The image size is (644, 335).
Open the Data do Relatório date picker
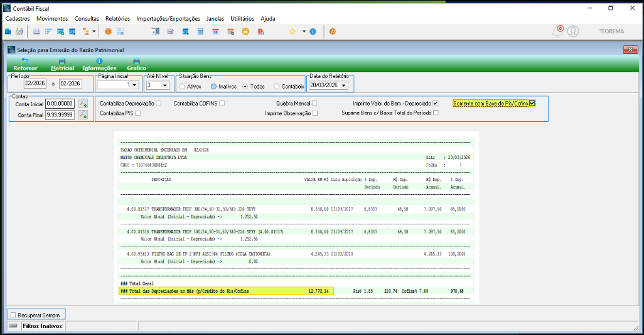(x=344, y=85)
